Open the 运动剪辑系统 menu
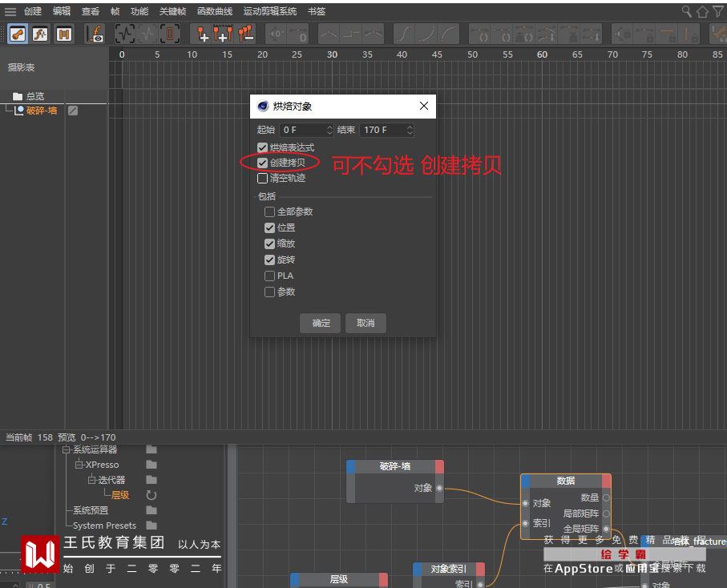This screenshot has height=588, width=727. click(270, 11)
